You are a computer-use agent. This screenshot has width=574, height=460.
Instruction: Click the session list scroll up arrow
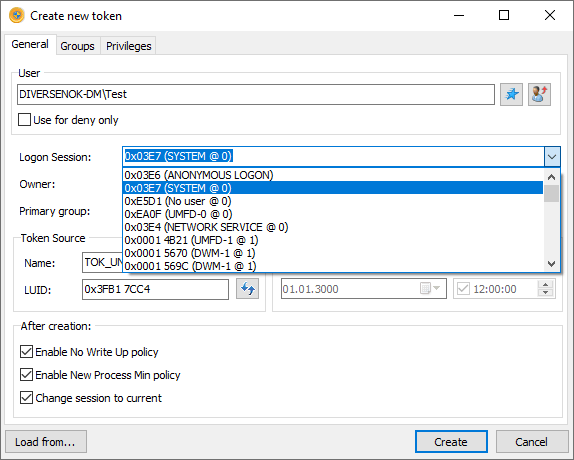point(552,177)
